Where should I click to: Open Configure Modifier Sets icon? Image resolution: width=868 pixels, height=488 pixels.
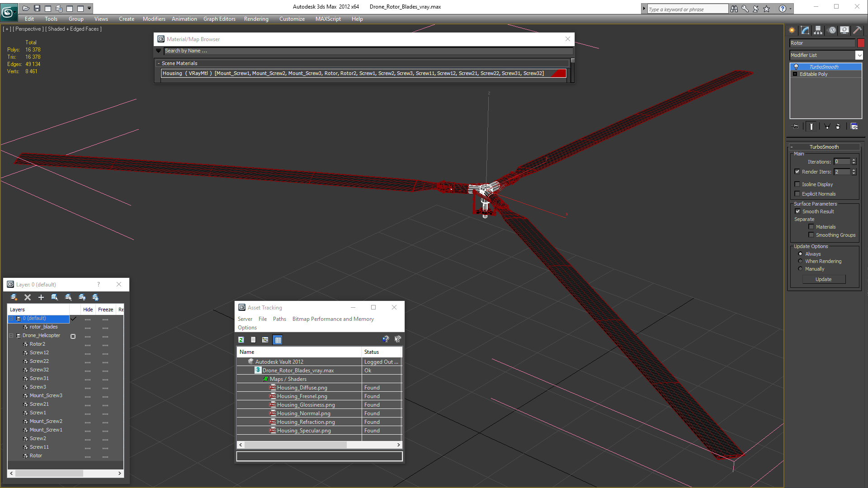point(854,127)
